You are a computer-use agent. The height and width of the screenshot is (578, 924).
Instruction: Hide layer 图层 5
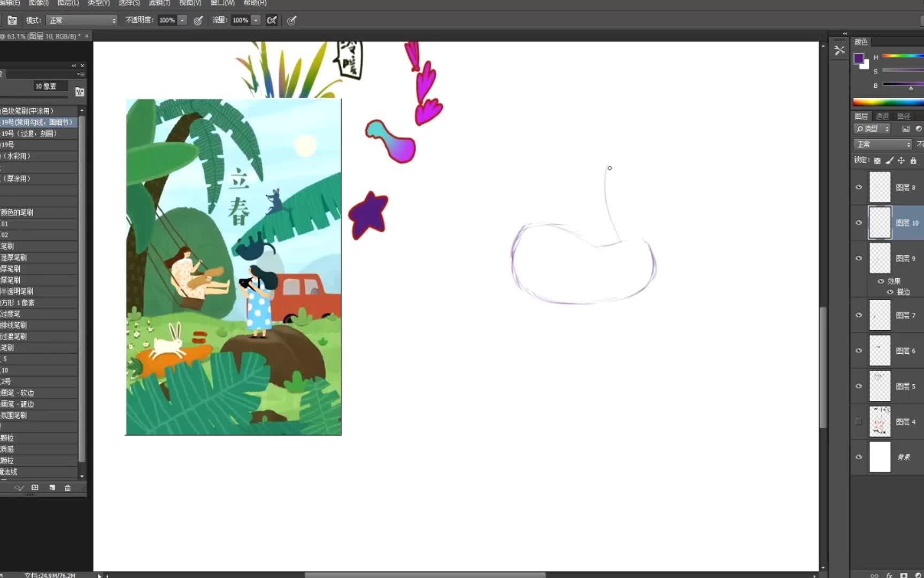click(859, 386)
